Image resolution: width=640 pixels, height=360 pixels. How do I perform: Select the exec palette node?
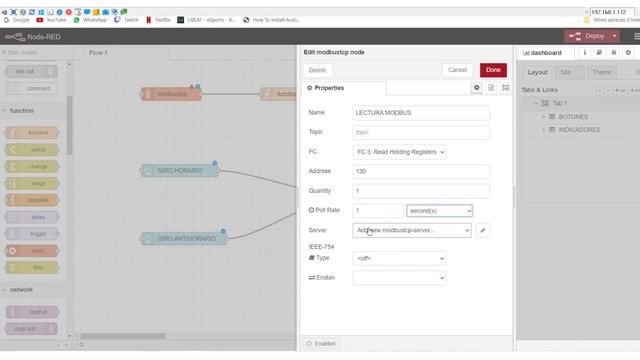pyautogui.click(x=32, y=251)
